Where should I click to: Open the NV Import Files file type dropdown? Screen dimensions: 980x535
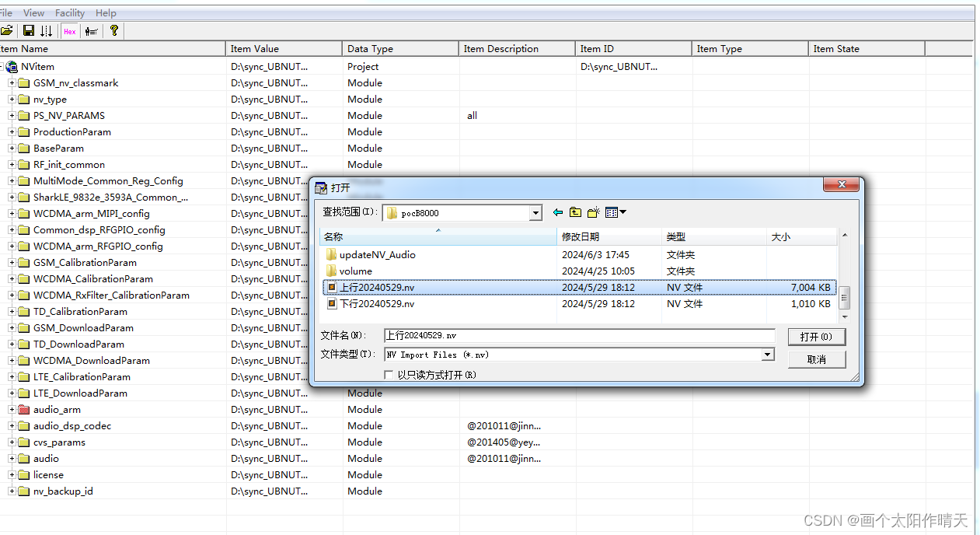click(x=767, y=355)
